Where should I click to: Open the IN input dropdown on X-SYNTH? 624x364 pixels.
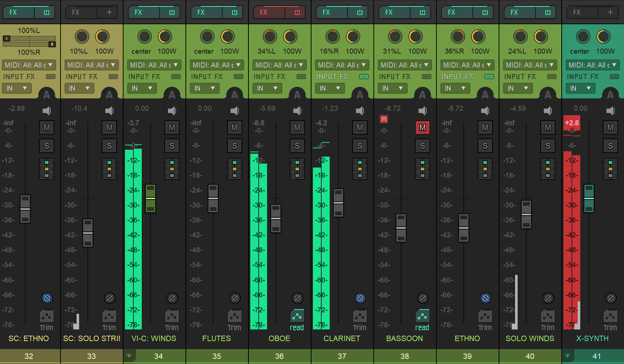point(580,88)
